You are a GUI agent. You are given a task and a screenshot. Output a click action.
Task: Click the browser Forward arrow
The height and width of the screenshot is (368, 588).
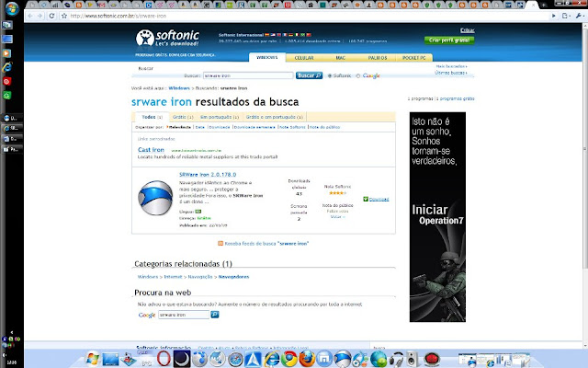tap(40, 16)
